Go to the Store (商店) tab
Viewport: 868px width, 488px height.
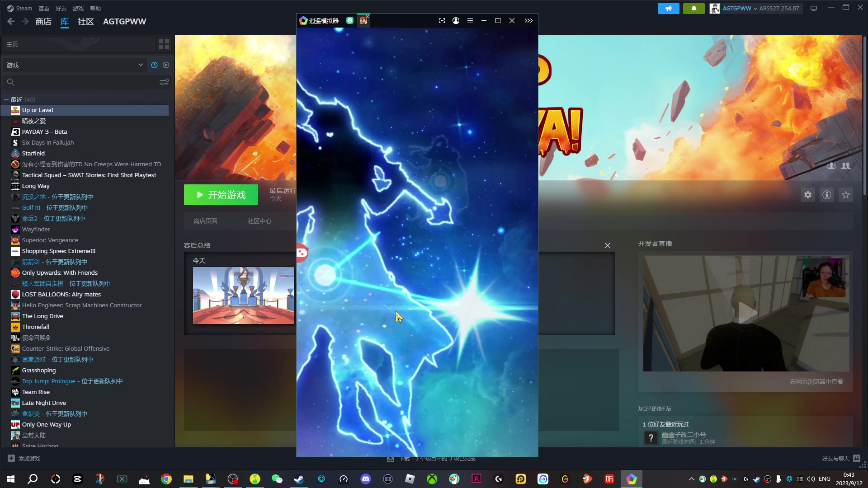pos(43,21)
